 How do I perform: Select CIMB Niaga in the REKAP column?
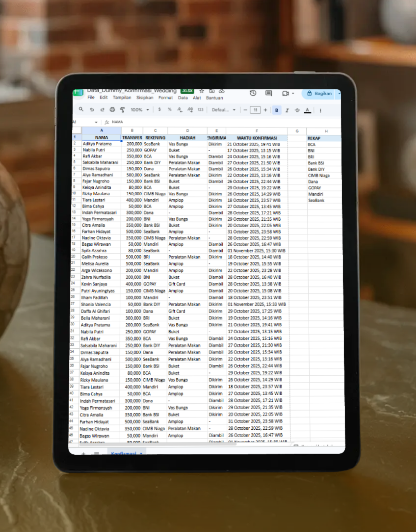[324, 176]
